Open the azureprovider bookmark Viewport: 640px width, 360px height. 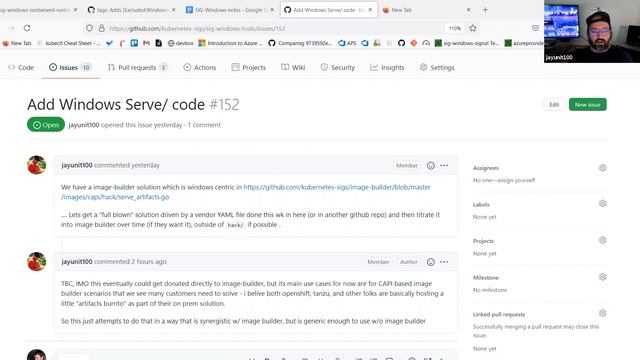(x=524, y=43)
